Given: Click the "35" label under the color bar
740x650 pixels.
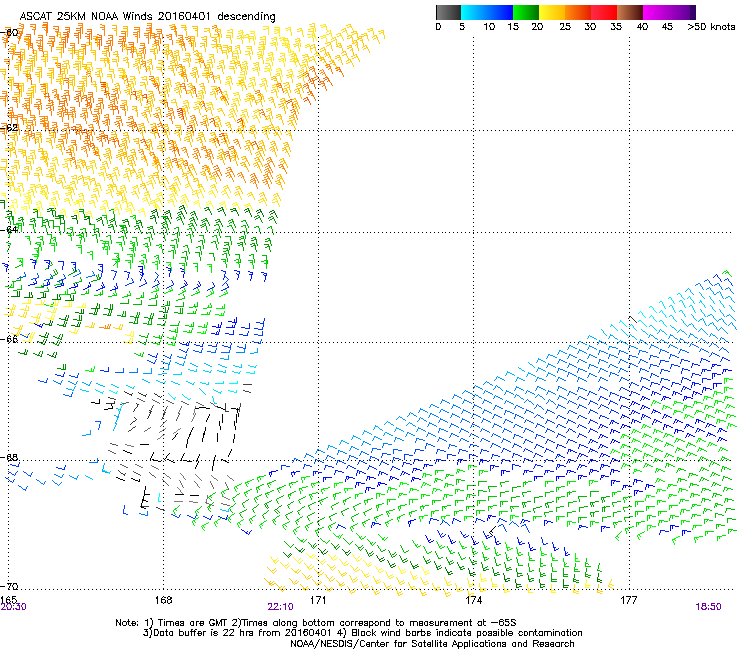Looking at the screenshot, I should (x=616, y=27).
